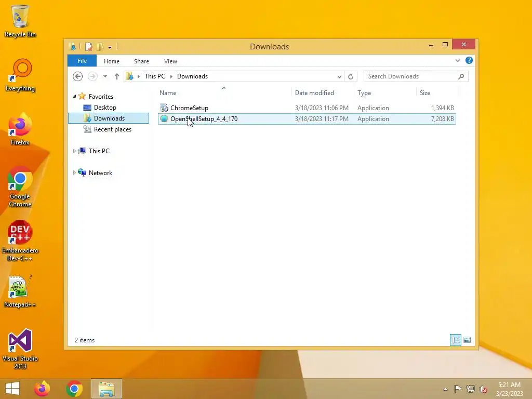Click the Downloads window system icon
The width and height of the screenshot is (532, 399).
tap(72, 46)
